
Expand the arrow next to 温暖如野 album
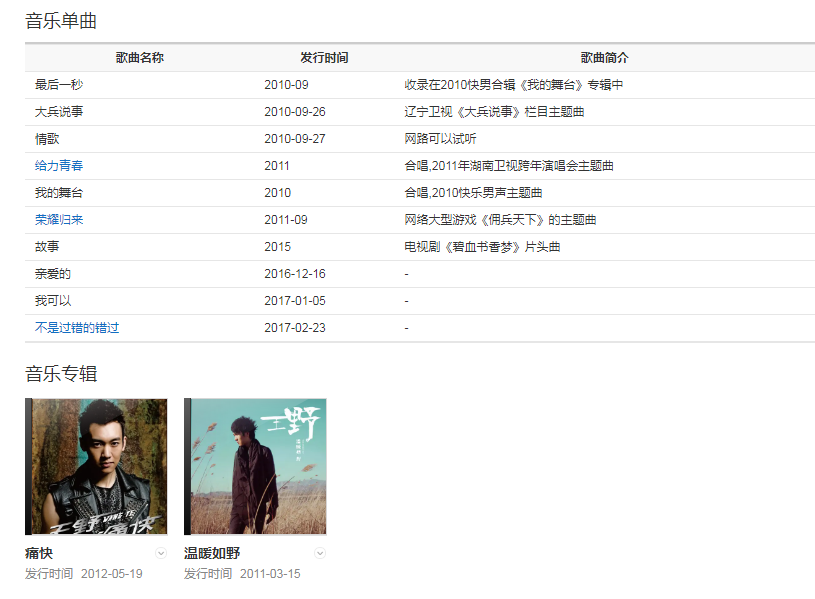point(320,553)
